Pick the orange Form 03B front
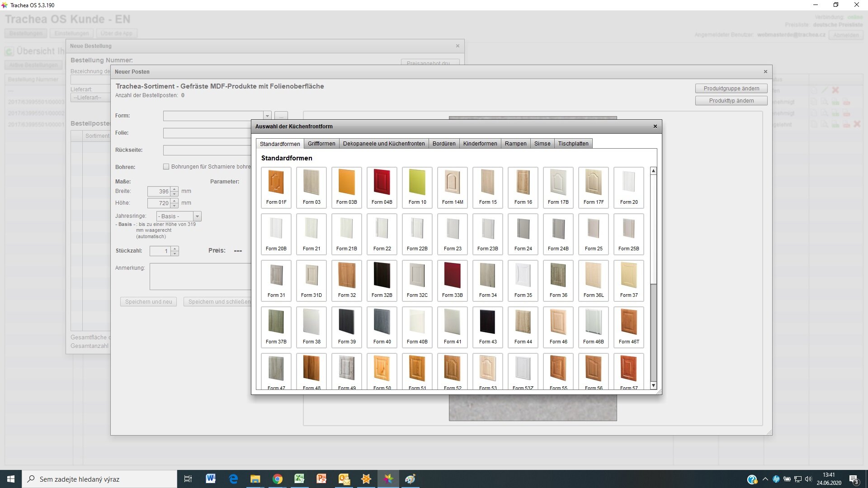Viewport: 868px width, 488px height. click(347, 188)
